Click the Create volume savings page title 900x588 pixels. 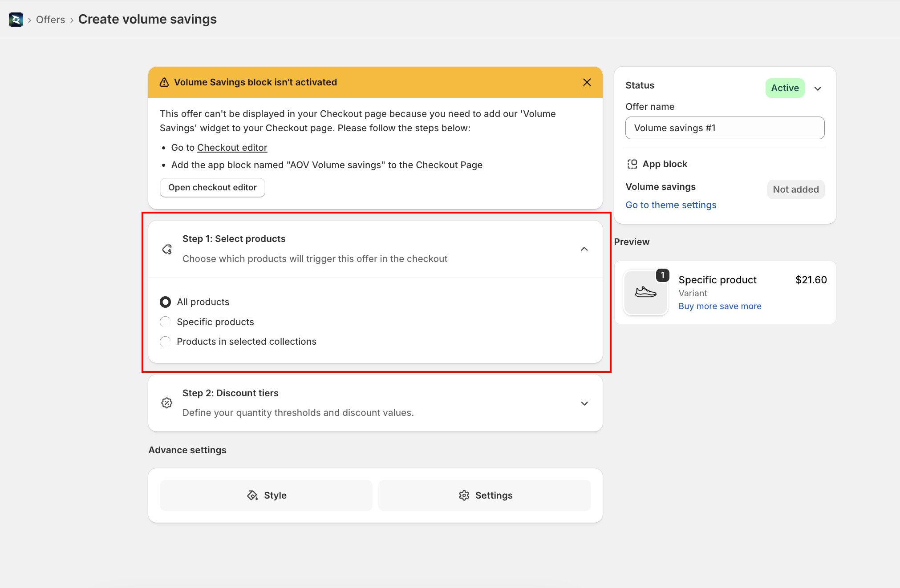click(147, 19)
